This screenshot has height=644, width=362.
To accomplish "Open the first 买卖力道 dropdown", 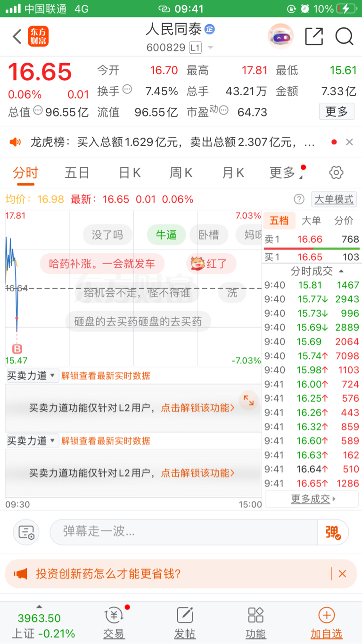I will [x=32, y=376].
